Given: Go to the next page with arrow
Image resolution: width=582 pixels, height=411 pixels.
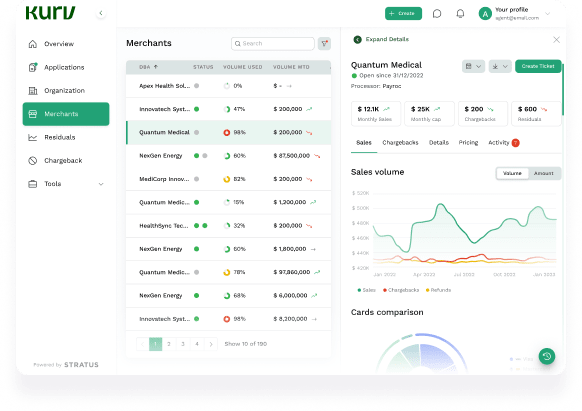Looking at the screenshot, I should click(211, 344).
